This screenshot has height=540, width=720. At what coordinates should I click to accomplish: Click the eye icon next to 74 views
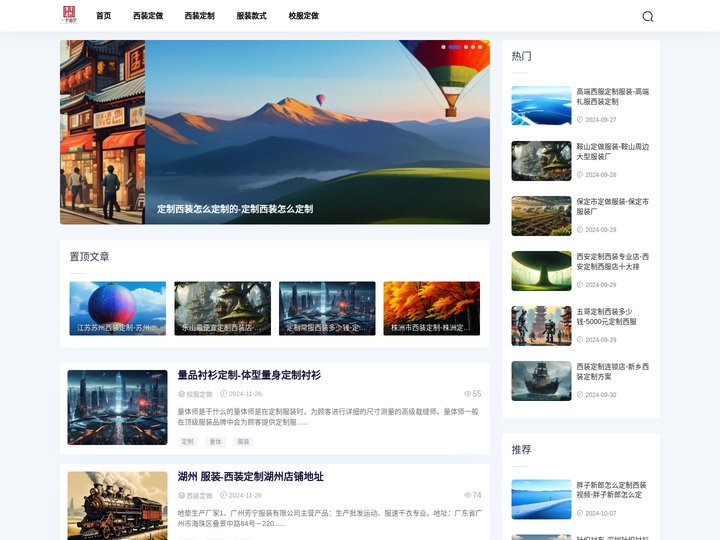point(467,495)
